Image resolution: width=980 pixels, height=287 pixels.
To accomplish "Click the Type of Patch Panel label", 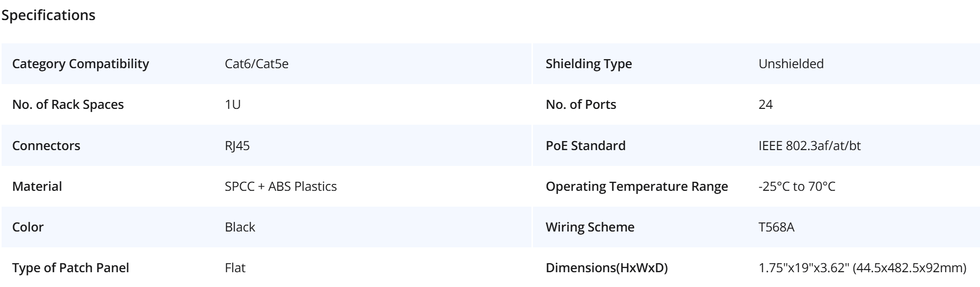I will click(71, 268).
